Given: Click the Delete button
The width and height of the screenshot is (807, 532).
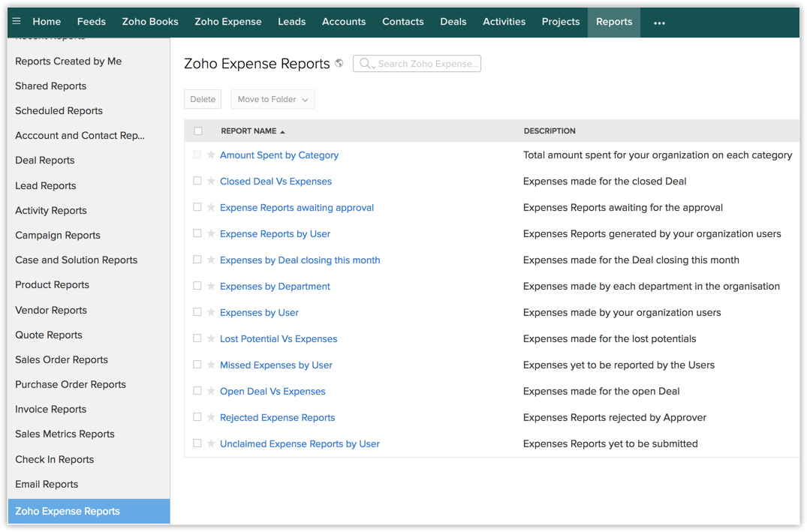Looking at the screenshot, I should tap(203, 99).
